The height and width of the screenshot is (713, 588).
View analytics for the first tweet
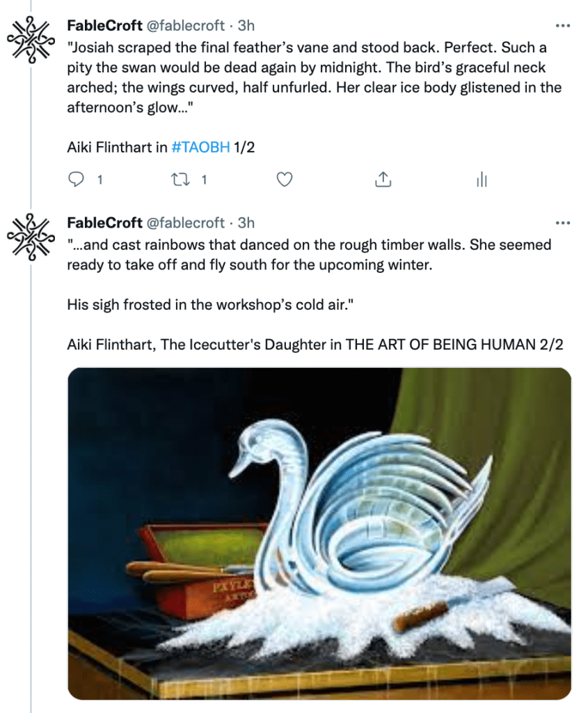click(480, 180)
